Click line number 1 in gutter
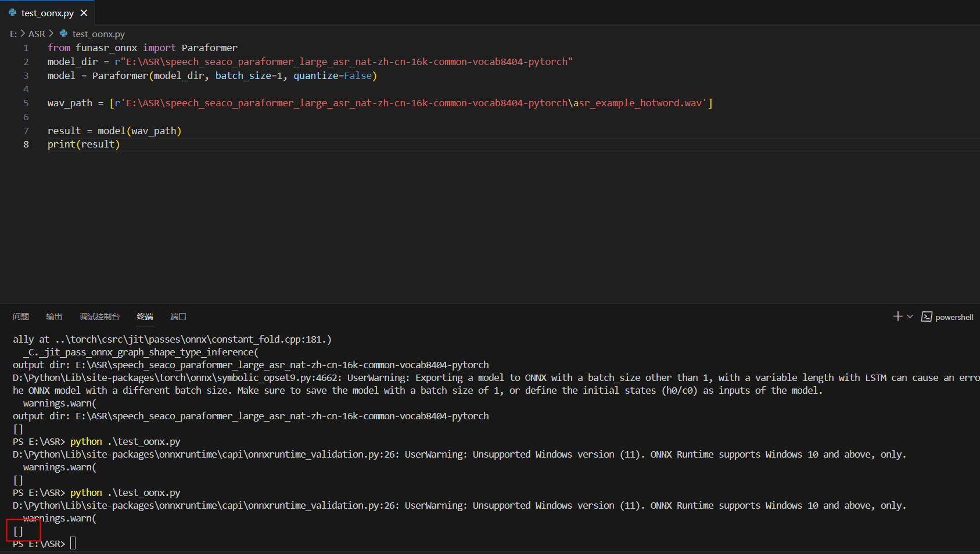This screenshot has width=980, height=554. [x=26, y=48]
